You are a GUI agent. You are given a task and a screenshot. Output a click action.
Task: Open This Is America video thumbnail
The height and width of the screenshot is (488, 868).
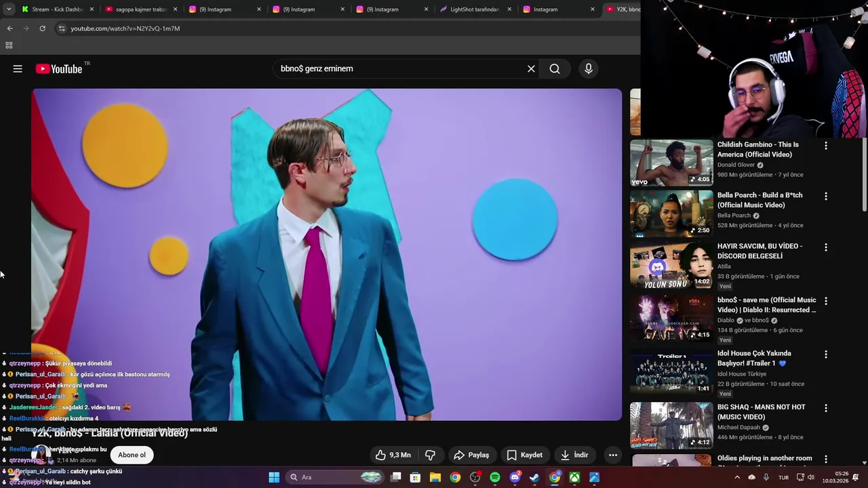coord(671,163)
